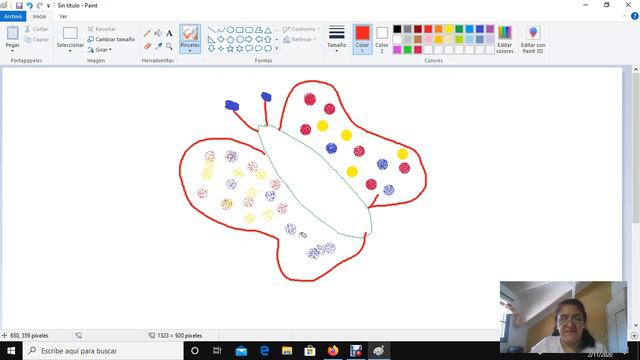Click the taskbar search box

[x=103, y=351]
